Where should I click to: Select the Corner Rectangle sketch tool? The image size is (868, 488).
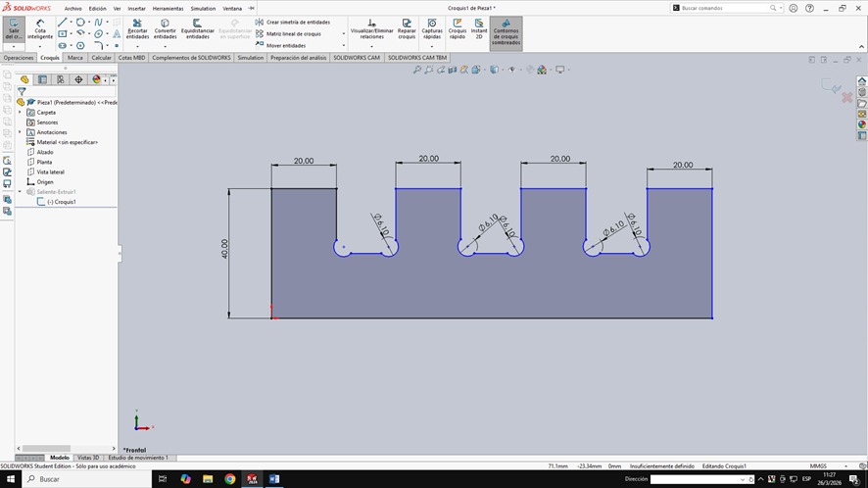tap(62, 33)
